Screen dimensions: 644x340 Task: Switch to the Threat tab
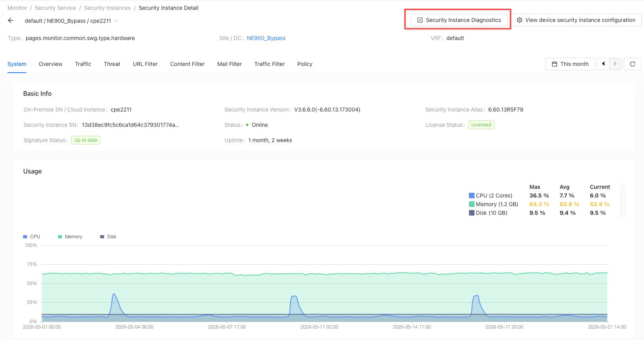pos(112,64)
